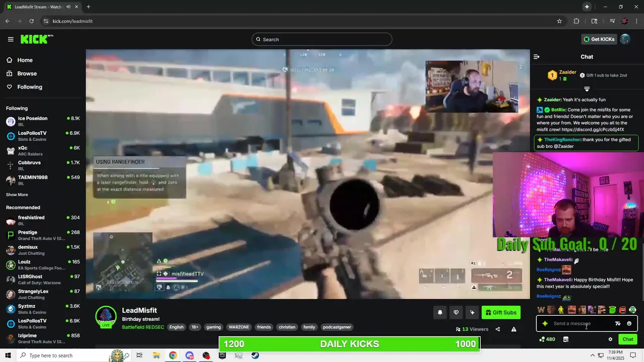Collapse the chat panel icon

point(536,57)
